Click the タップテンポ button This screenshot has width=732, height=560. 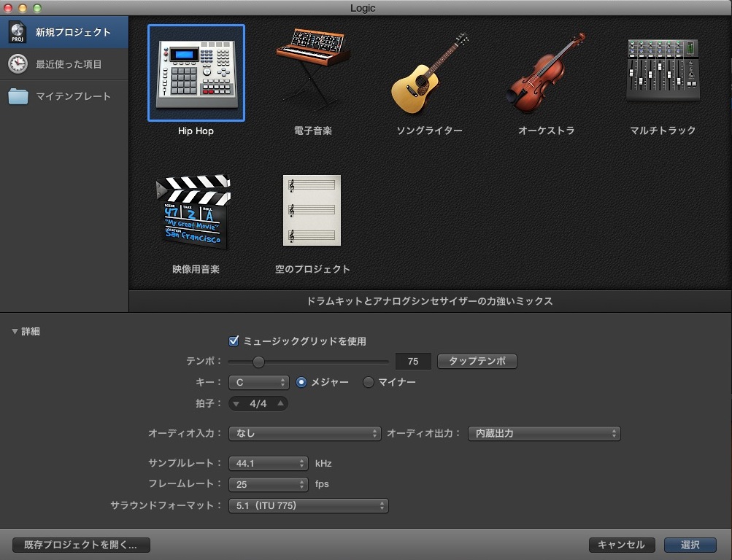pos(477,362)
